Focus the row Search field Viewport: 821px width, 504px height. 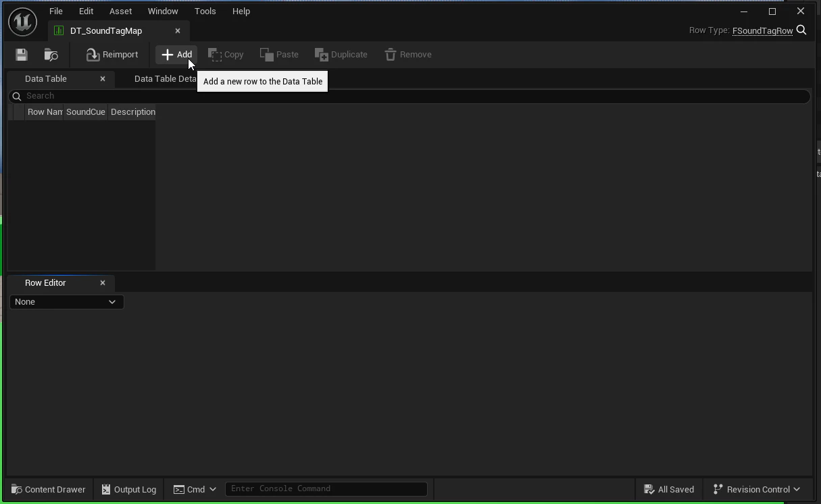(409, 96)
